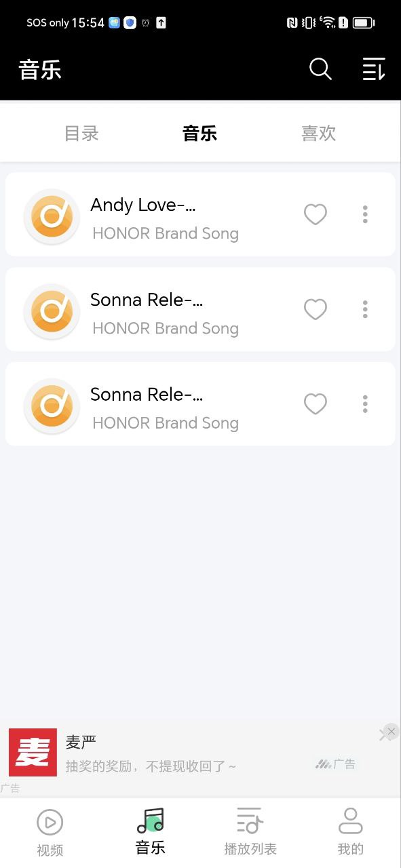Open more options for Andy Love song
Viewport: 401px width, 868px height.
(x=365, y=214)
